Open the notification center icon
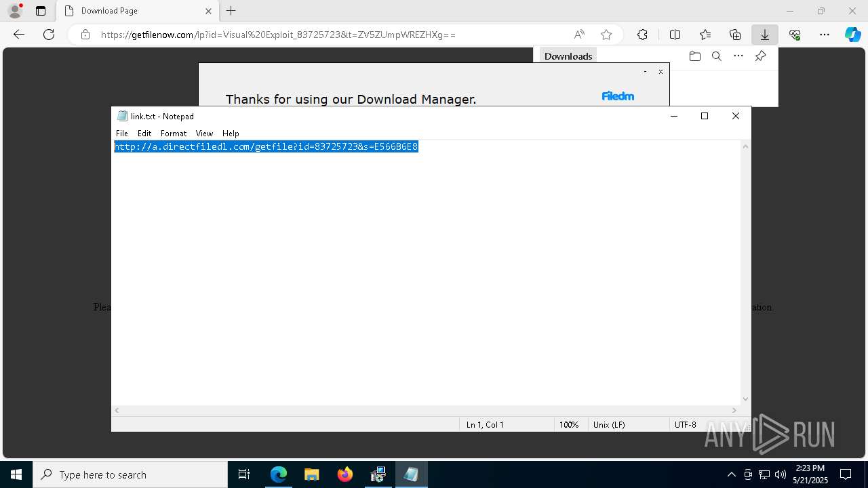 point(846,474)
